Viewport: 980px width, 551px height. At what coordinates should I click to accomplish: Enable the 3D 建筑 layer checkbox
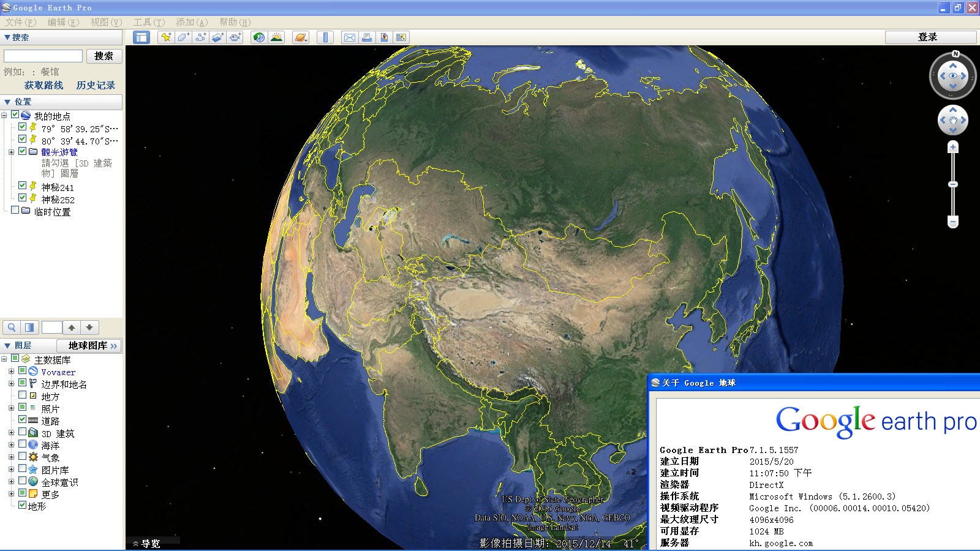pos(23,432)
